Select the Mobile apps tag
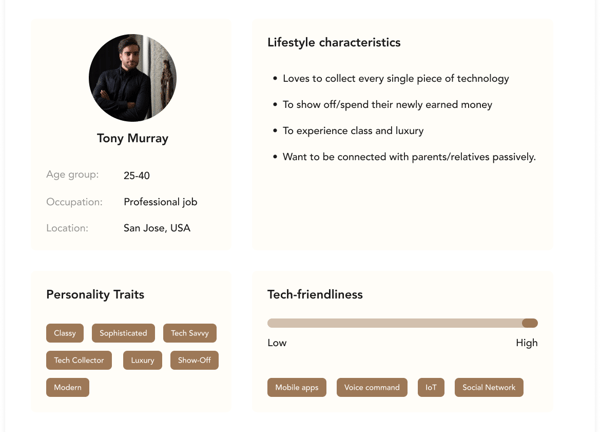600x432 pixels. (297, 387)
